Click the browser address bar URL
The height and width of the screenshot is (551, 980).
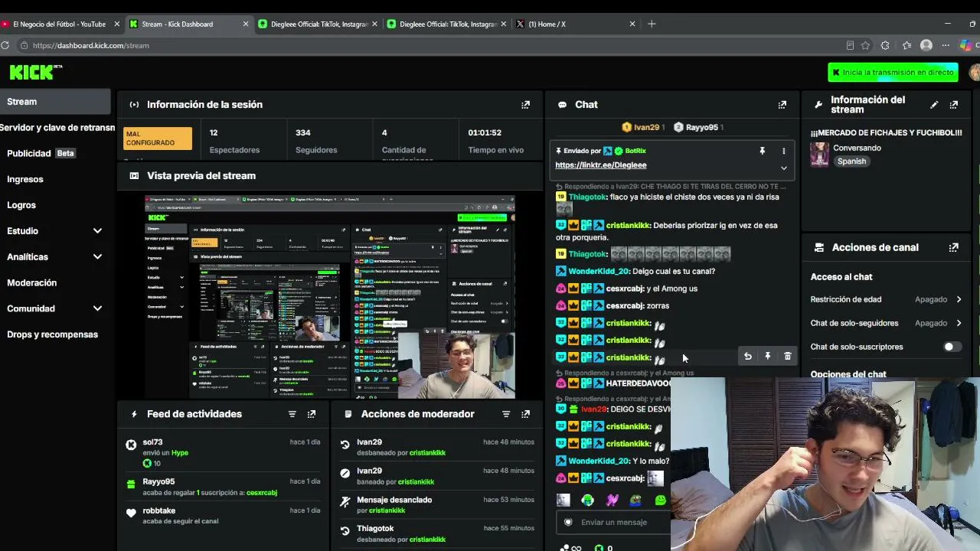pos(90,46)
